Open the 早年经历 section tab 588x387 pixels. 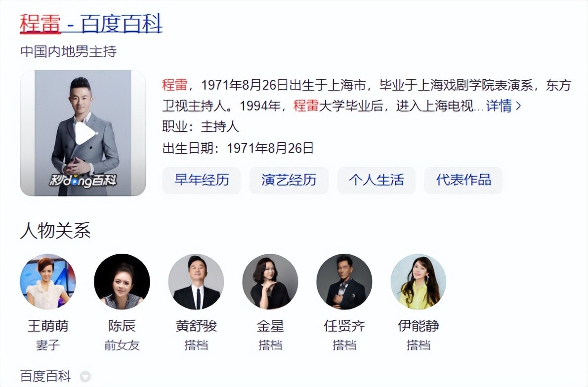coord(202,180)
